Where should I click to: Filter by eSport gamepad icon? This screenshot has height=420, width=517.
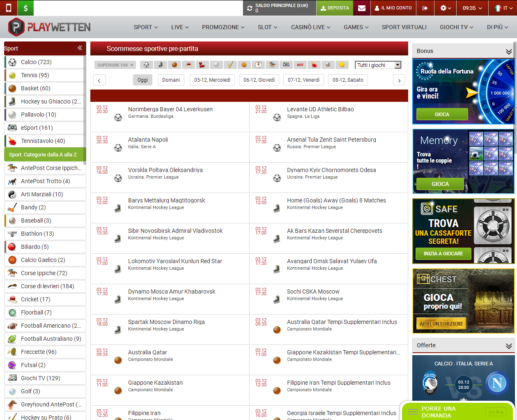[286, 65]
